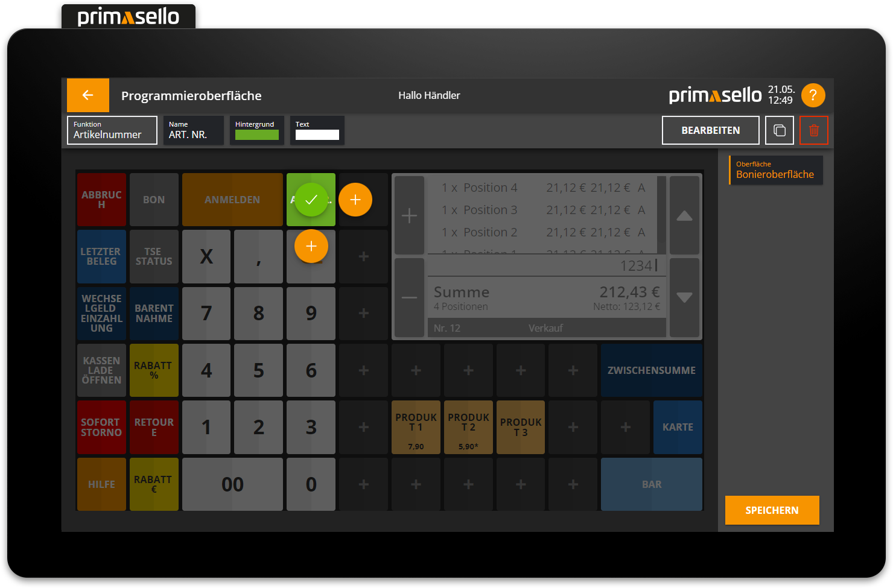893x588 pixels.
Task: Select the ZWISCHENSUMME key
Action: 651,370
